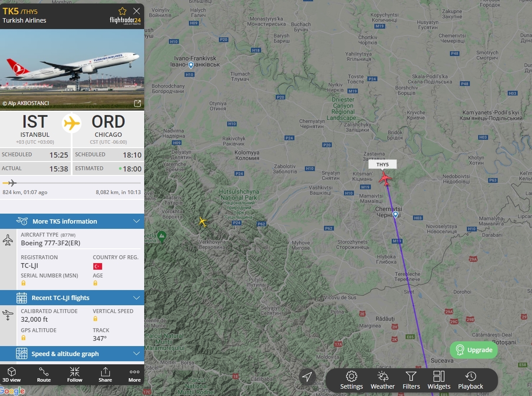The width and height of the screenshot is (532, 396).
Task: Open the Weather layer options
Action: pyautogui.click(x=383, y=381)
